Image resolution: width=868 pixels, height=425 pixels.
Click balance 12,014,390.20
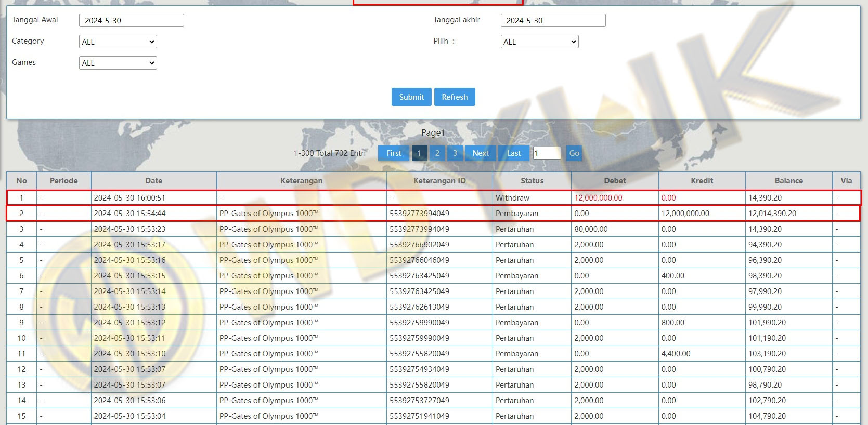[x=772, y=214]
